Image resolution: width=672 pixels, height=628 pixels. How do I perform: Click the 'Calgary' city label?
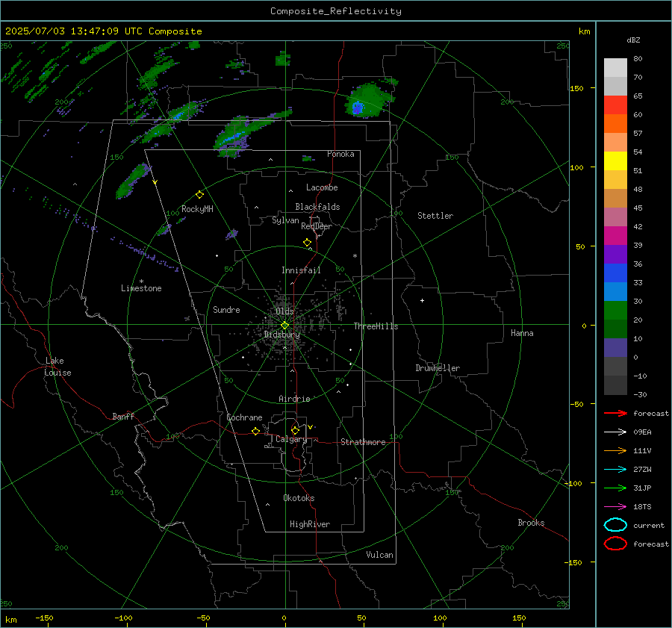pos(291,439)
